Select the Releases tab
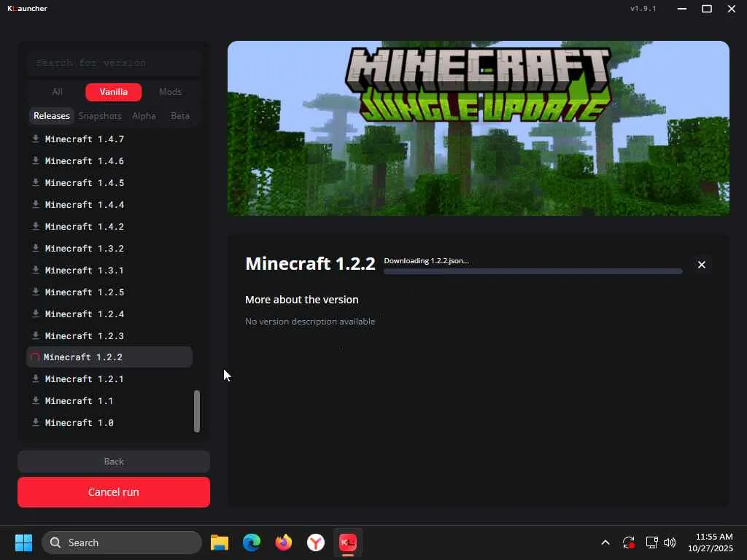 click(x=52, y=116)
